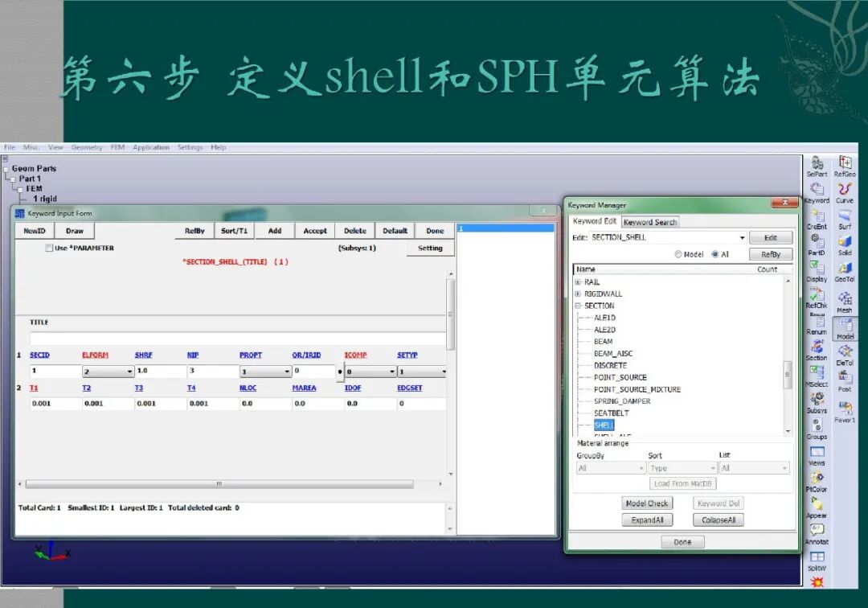Enable the Use *PARAMETER checkbox
Screen dimensions: 868x608
(x=49, y=248)
